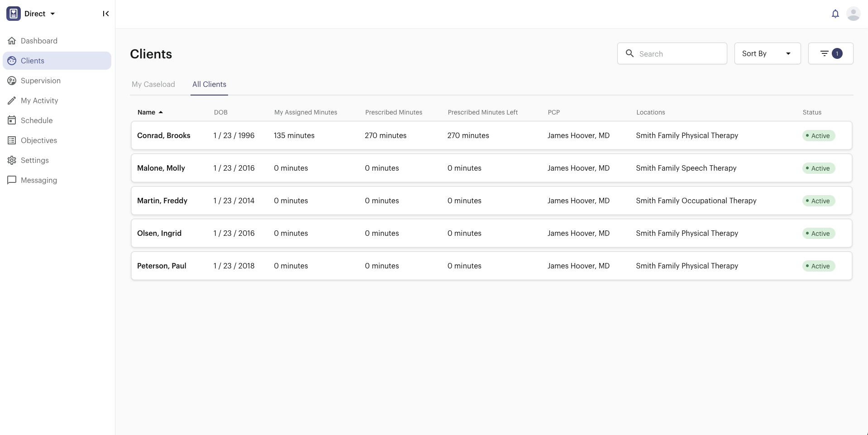The image size is (868, 435).
Task: Click the Schedule calendar icon
Action: click(12, 120)
